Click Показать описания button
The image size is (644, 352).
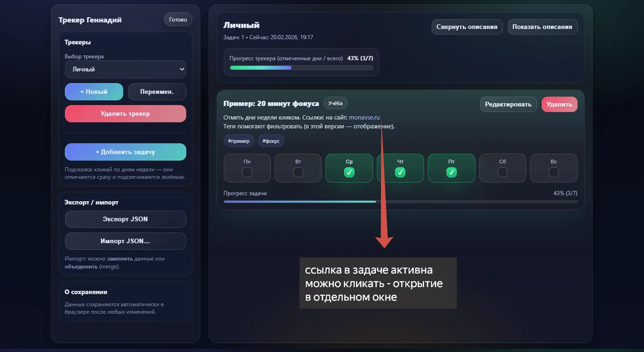point(542,27)
